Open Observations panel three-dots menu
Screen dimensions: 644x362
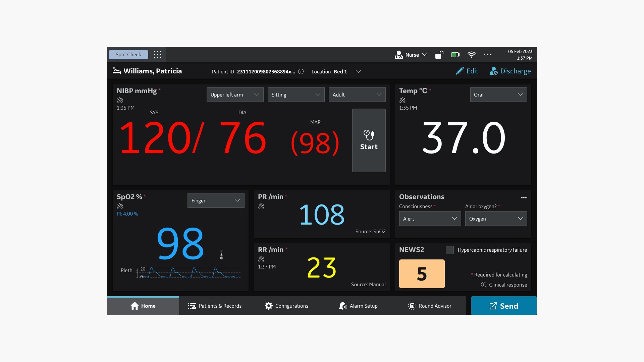pyautogui.click(x=524, y=198)
